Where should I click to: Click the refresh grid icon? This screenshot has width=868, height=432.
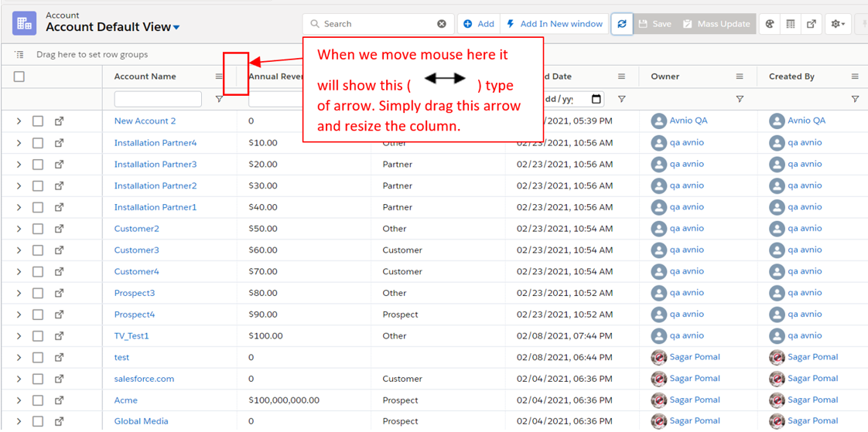(622, 24)
